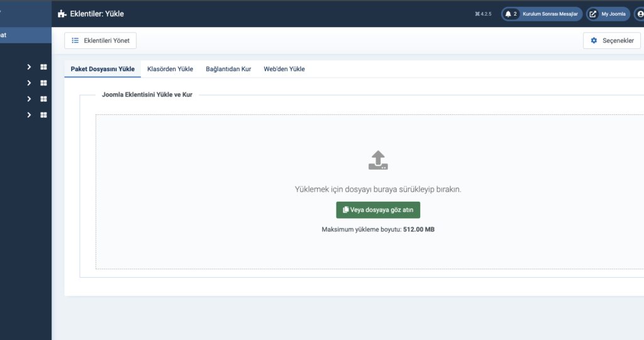Screen dimensions: 644x340
Task: Open first sidebar dashboard grid icon
Action: [43, 67]
